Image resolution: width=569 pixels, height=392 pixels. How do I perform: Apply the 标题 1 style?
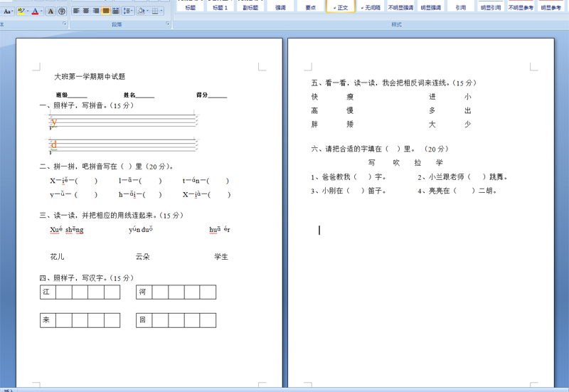(x=220, y=6)
